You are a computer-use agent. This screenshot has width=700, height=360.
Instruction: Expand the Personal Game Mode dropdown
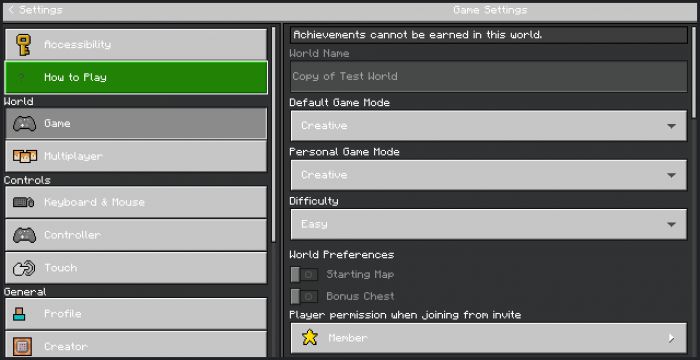click(488, 175)
